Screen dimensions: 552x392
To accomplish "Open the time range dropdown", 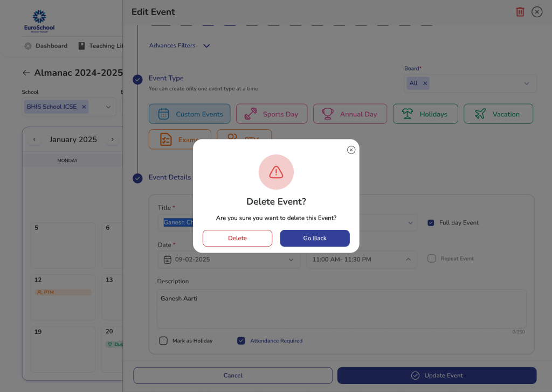I will [408, 259].
